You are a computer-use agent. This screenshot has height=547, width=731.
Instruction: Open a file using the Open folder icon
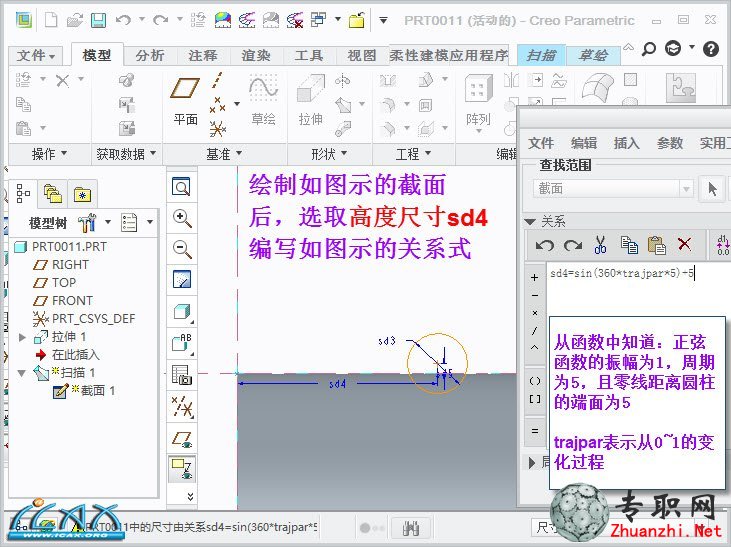click(75, 20)
